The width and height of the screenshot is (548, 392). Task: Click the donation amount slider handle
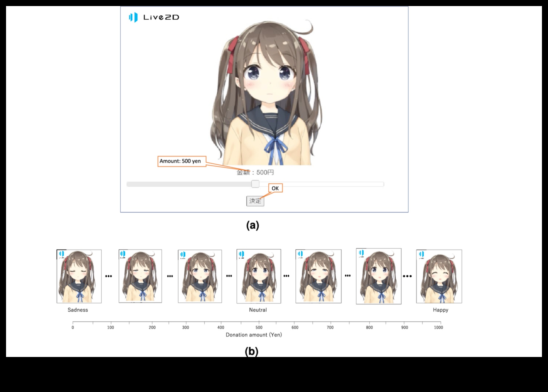pos(255,184)
